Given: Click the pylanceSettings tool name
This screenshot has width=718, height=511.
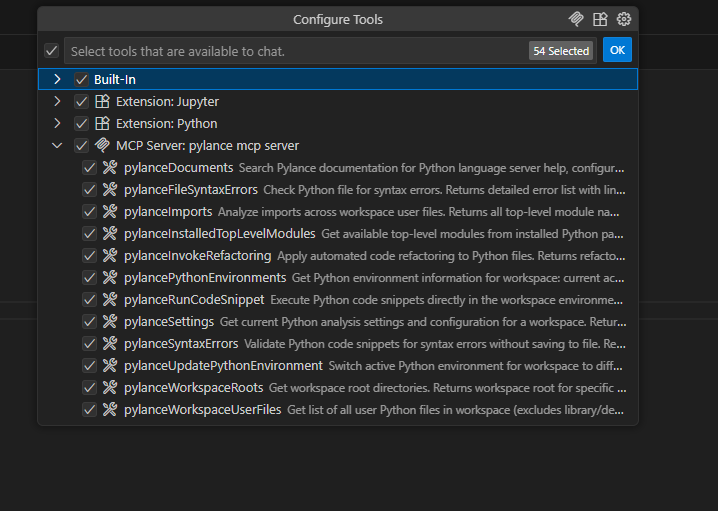Looking at the screenshot, I should click(x=169, y=321).
